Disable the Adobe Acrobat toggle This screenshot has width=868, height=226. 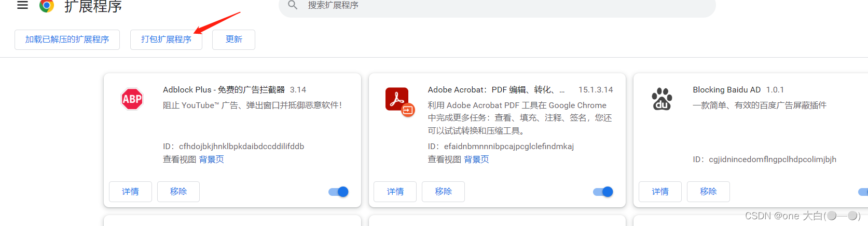(x=603, y=192)
